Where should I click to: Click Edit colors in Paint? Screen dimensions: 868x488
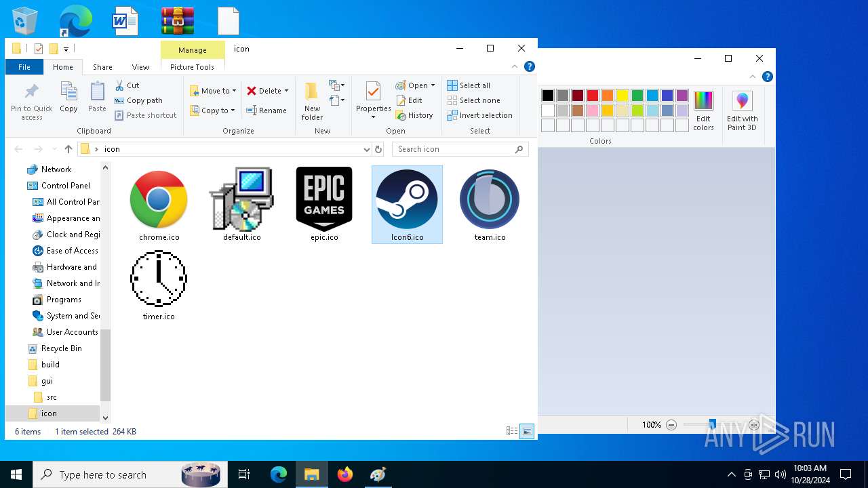703,111
